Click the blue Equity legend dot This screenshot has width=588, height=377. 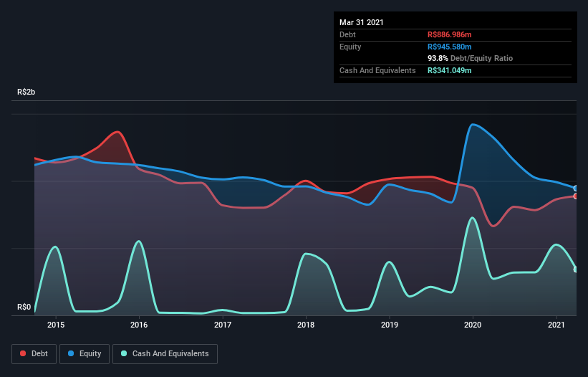pos(71,353)
